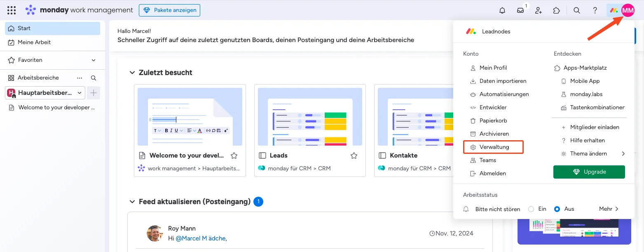This screenshot has width=644, height=252.
Task: Click Roy Mann's avatar photo
Action: tap(155, 233)
